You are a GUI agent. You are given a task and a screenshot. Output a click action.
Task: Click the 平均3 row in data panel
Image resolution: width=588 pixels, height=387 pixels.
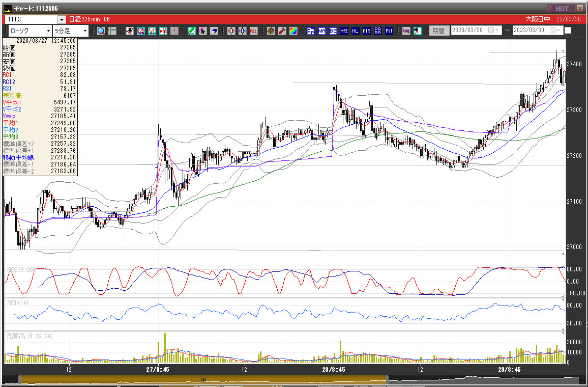[39, 136]
